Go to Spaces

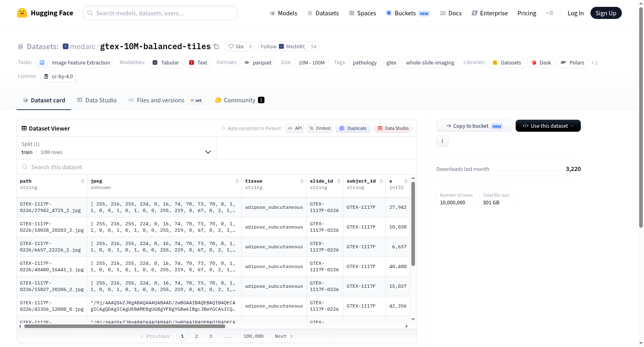click(363, 13)
